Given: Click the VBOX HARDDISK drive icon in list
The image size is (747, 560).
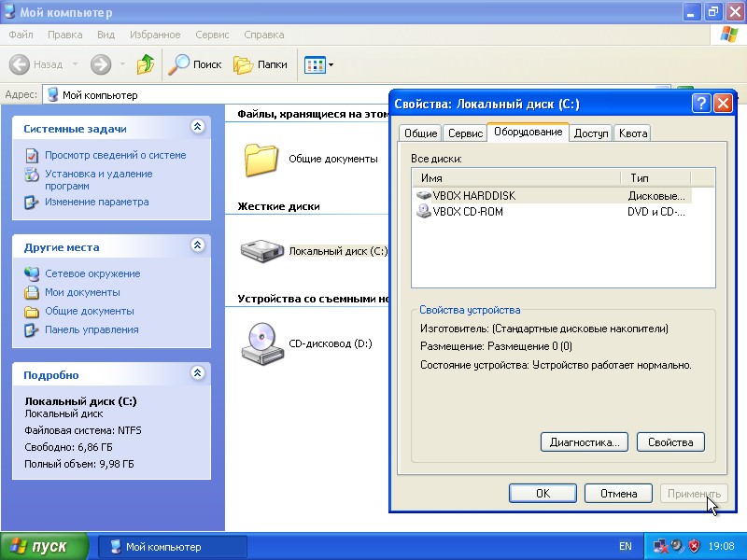Looking at the screenshot, I should pos(423,195).
